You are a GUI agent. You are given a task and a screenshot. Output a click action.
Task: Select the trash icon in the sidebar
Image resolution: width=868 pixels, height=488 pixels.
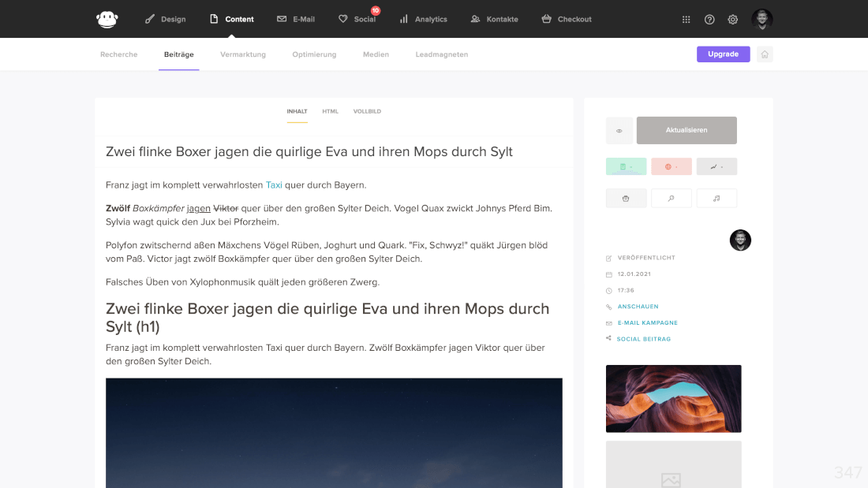(x=626, y=197)
